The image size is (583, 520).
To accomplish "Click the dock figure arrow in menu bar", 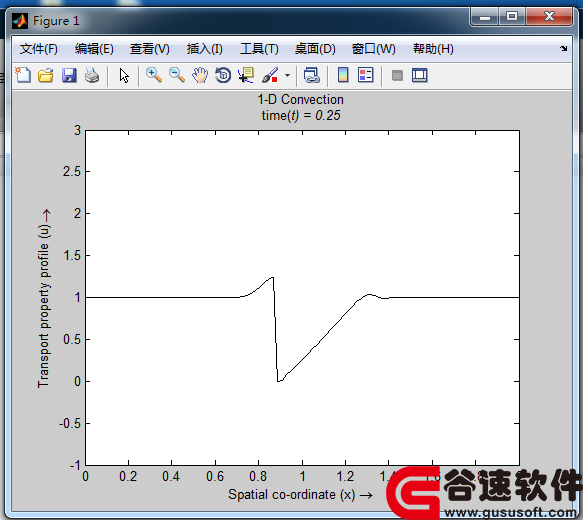I will coord(564,48).
